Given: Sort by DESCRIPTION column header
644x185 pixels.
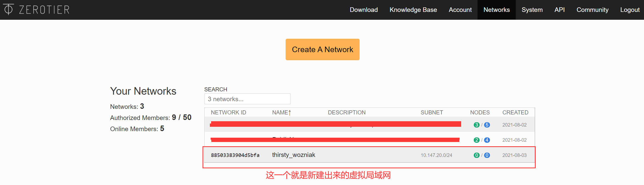Looking at the screenshot, I should tap(346, 112).
